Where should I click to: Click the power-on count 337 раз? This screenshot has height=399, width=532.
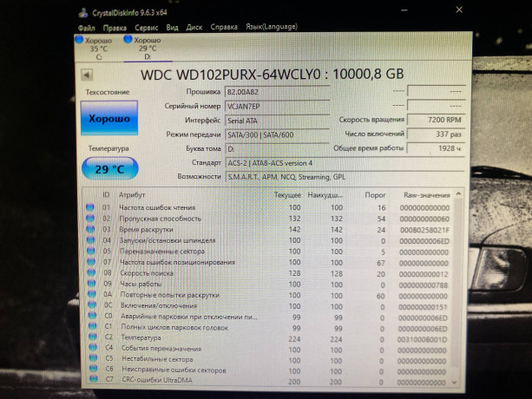click(436, 134)
